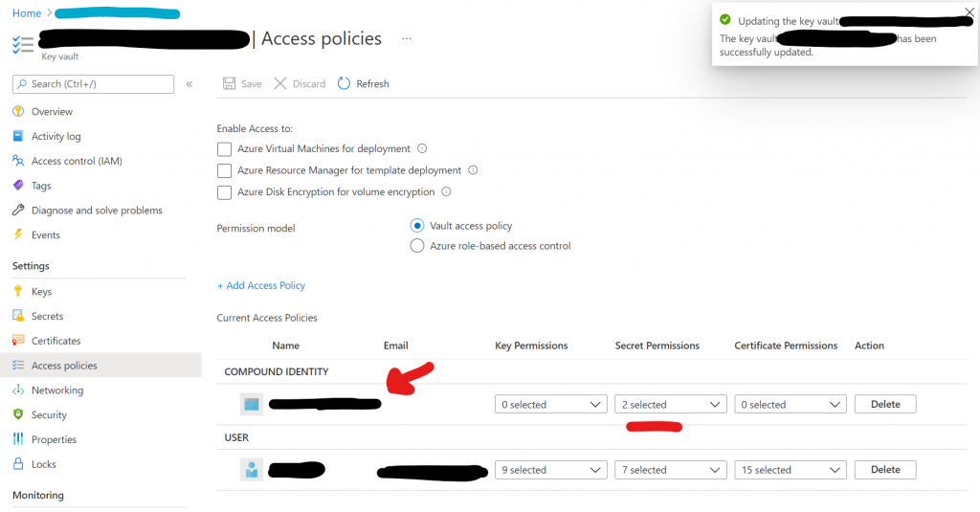Screen dimensions: 980x512
Task: Click Add Access Policy link
Action: click(x=261, y=285)
